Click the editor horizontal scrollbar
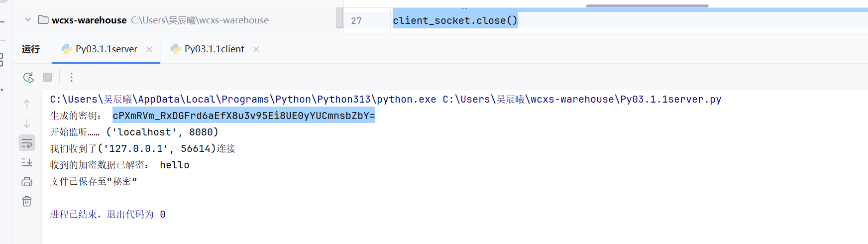Screen dimensions: 868x244 [647, 6]
